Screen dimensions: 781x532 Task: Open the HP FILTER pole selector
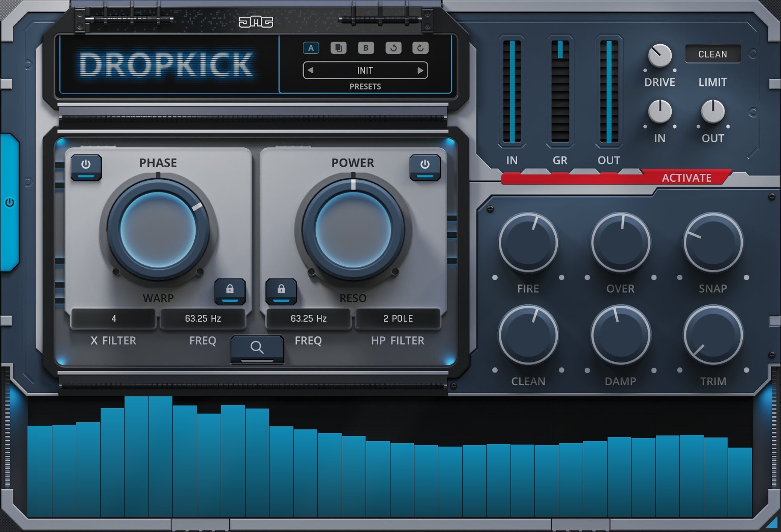pyautogui.click(x=397, y=319)
